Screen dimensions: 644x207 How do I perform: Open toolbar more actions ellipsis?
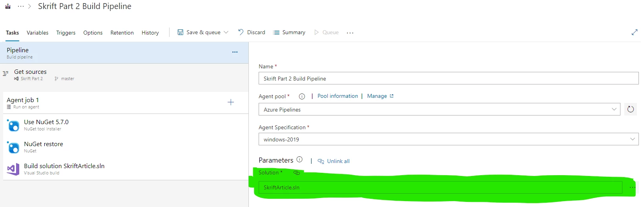350,33
